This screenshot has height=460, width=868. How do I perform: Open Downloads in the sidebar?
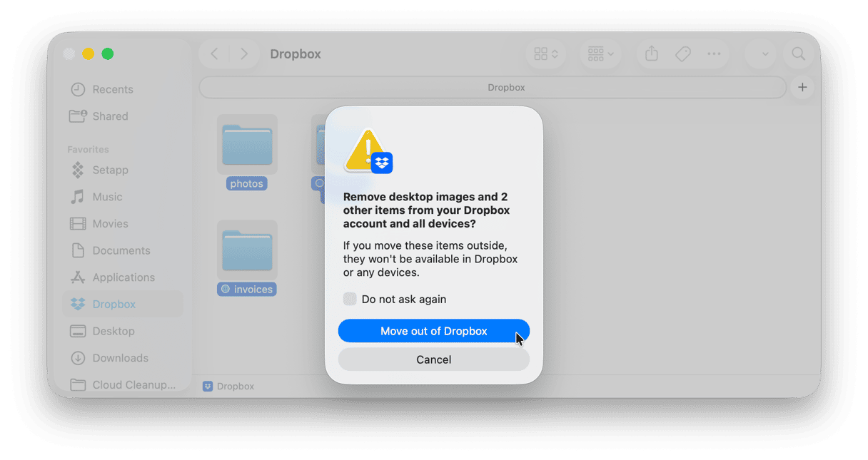coord(123,358)
